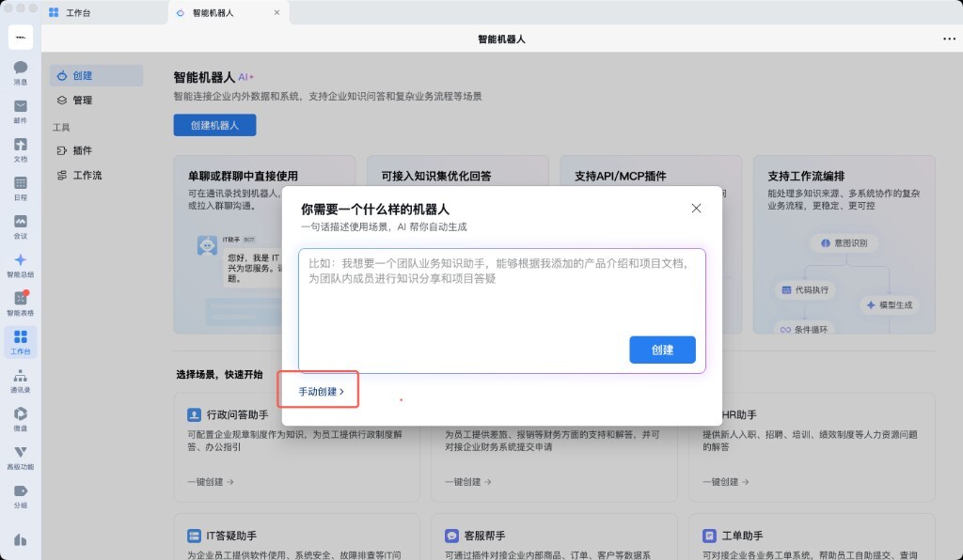Click the 创建机器人 button
This screenshot has width=963, height=560.
[x=214, y=125]
